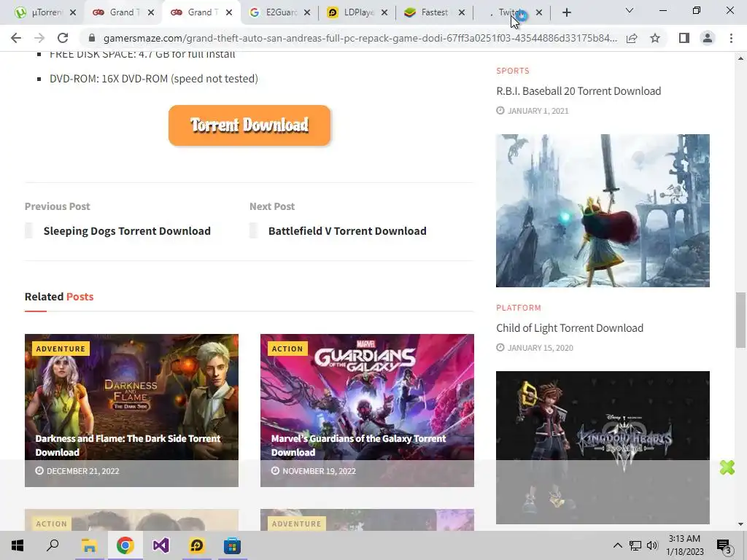Open Darkness and Flame: The Dark Side title

coord(128,446)
